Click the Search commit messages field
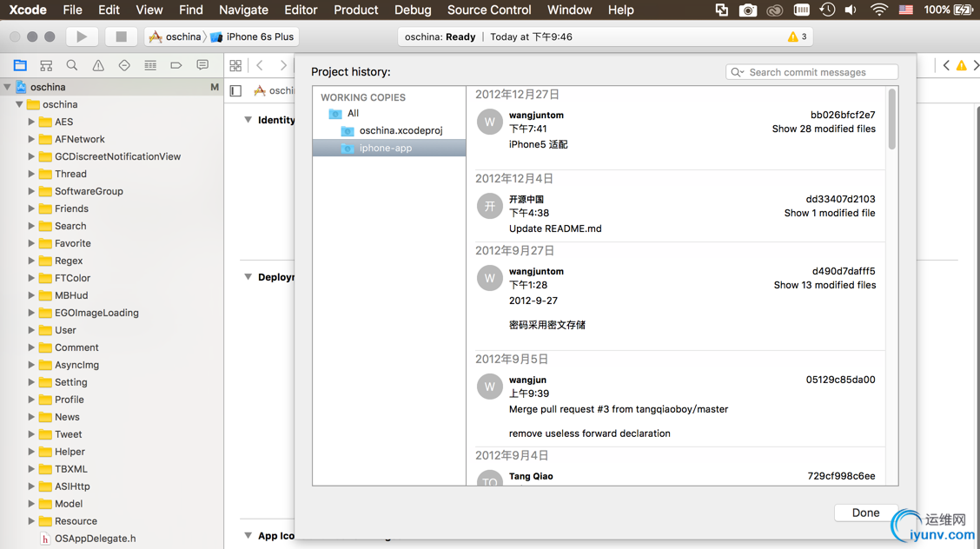This screenshot has width=980, height=549. 811,72
